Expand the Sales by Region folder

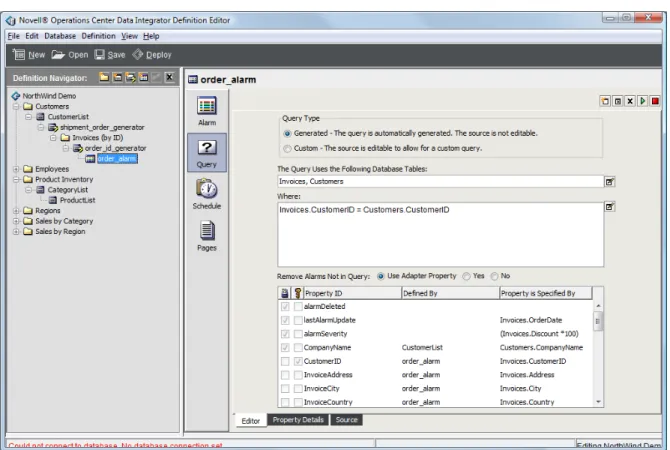16,232
